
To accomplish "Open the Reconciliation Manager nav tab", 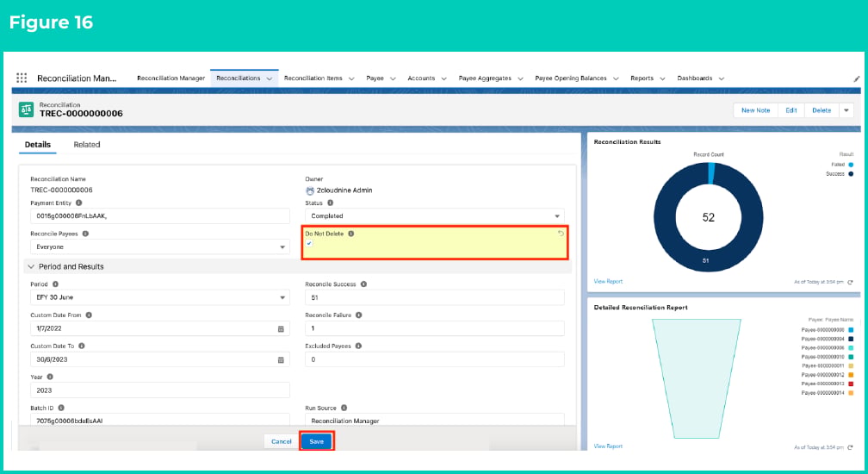I will coord(171,78).
